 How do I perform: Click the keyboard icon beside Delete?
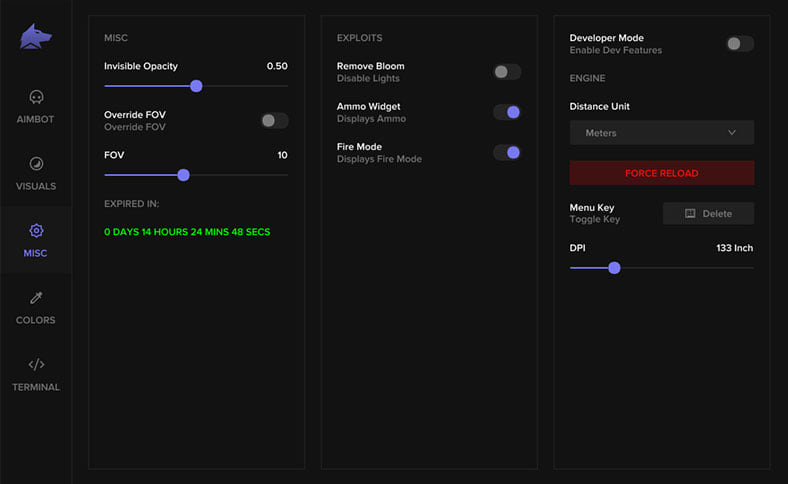click(x=690, y=214)
